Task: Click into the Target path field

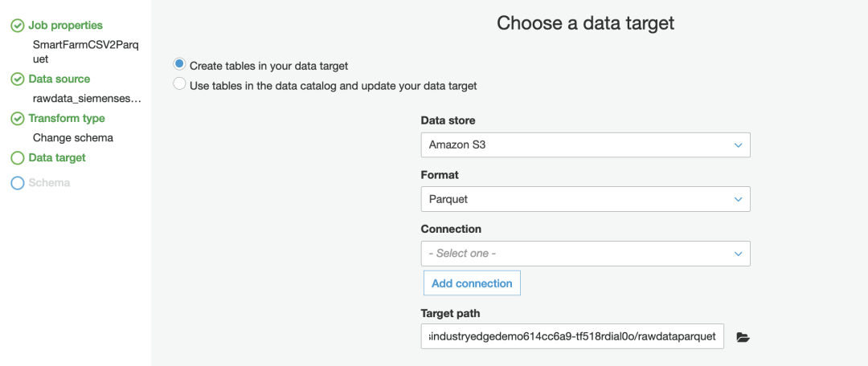Action: [x=572, y=337]
